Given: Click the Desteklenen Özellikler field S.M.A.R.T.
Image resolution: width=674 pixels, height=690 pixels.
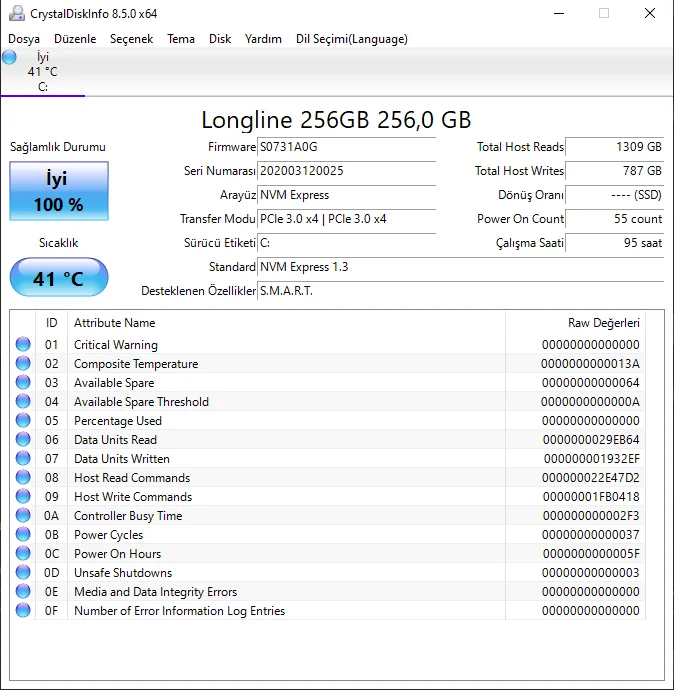Looking at the screenshot, I should (x=460, y=291).
